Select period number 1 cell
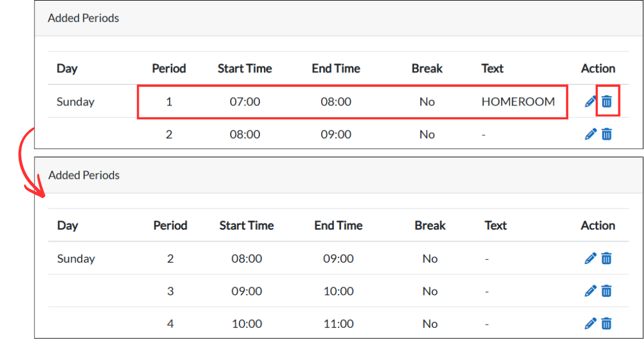The height and width of the screenshot is (339, 644). click(169, 102)
